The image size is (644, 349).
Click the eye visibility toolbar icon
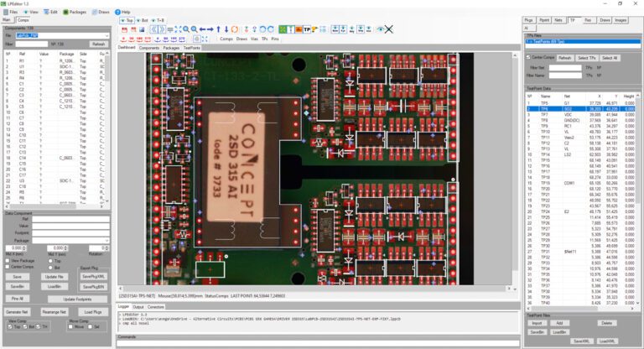381,29
